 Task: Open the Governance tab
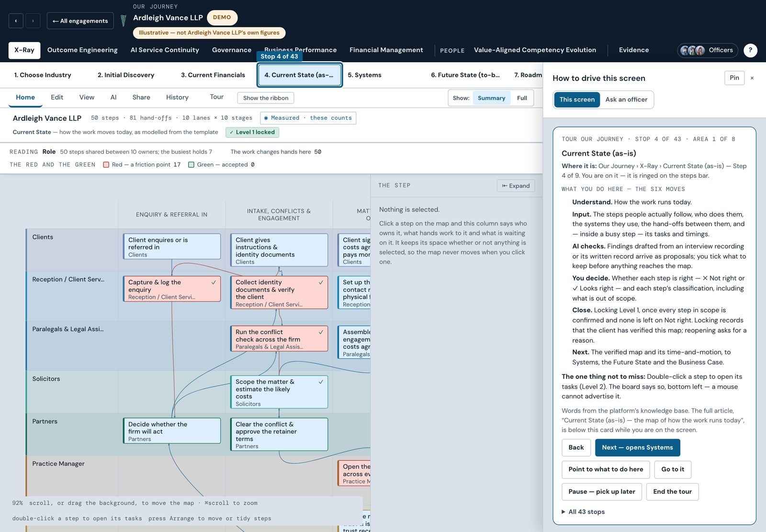pyautogui.click(x=232, y=50)
